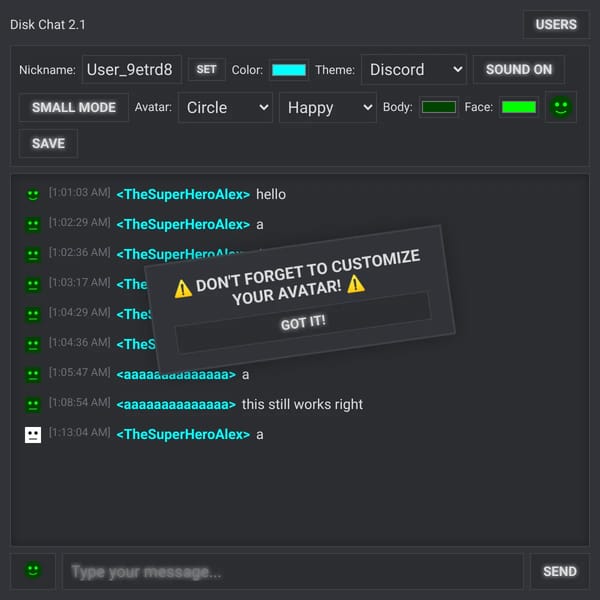Viewport: 600px width, 600px height.
Task: Click the smiley avatar beside message input
Action: click(x=33, y=571)
